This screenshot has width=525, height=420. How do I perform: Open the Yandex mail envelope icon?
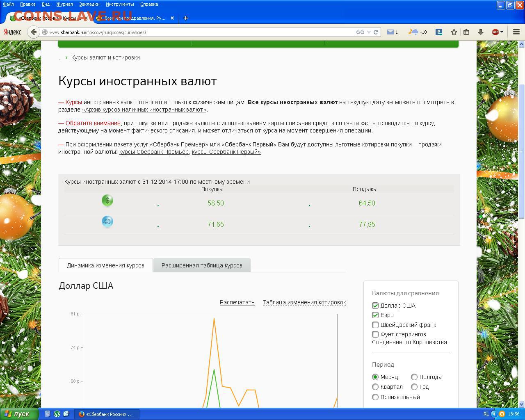(x=390, y=32)
